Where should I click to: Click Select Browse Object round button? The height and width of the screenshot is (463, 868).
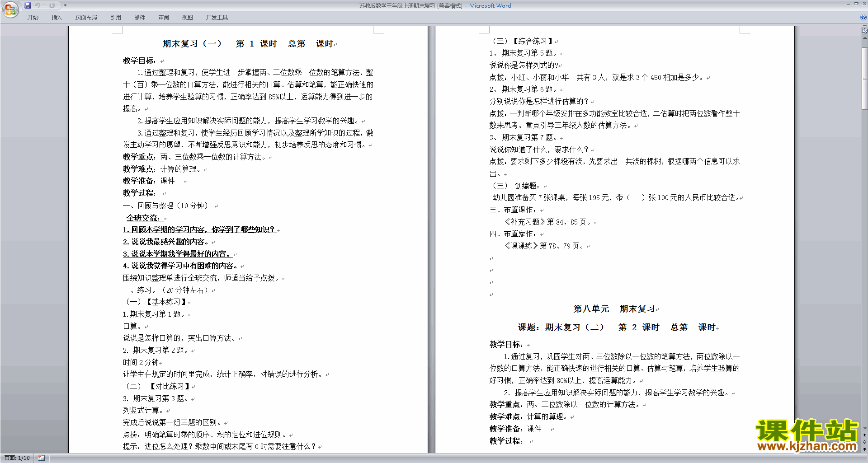coord(864,442)
